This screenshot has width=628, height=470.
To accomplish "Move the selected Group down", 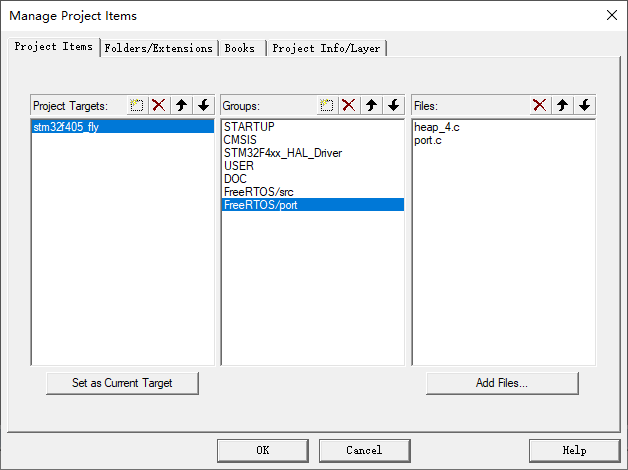I will click(394, 106).
